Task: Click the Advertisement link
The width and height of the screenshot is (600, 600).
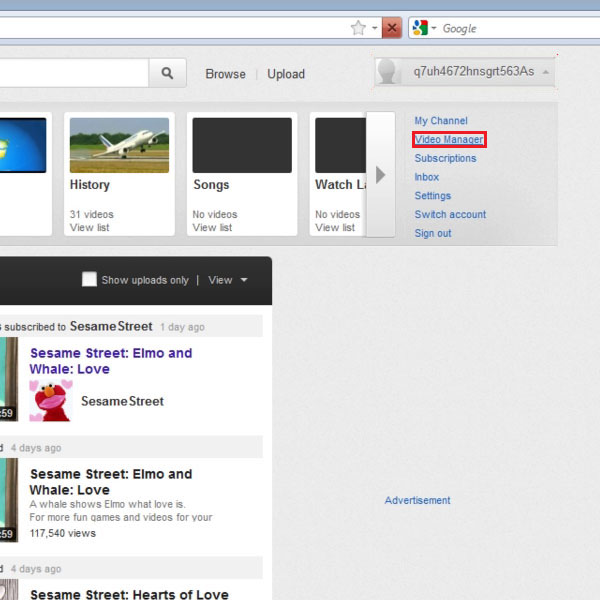Action: pyautogui.click(x=417, y=501)
